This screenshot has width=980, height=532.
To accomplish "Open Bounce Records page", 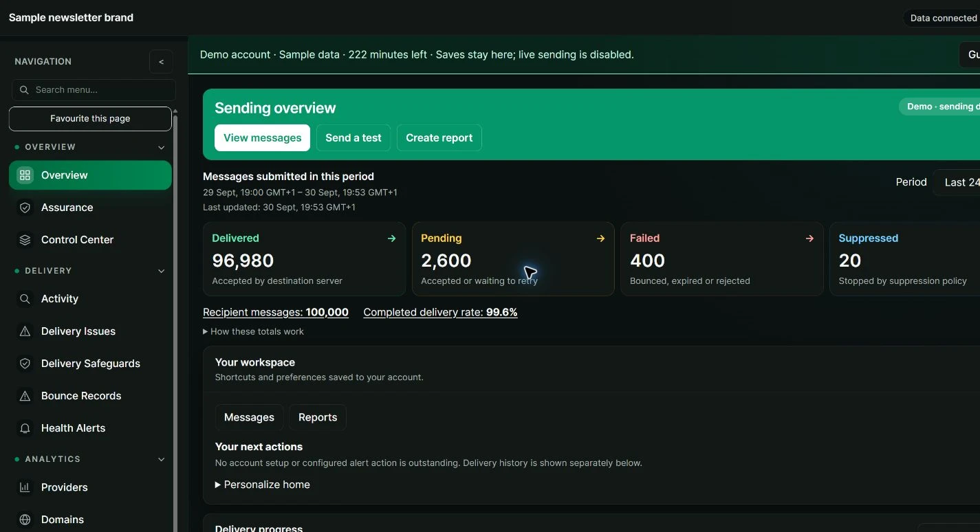I will tap(90, 396).
